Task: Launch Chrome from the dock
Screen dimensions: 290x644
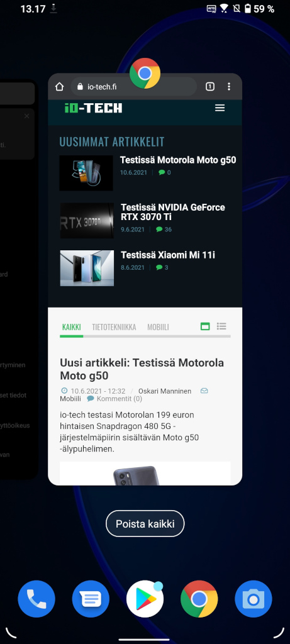Action: (199, 599)
